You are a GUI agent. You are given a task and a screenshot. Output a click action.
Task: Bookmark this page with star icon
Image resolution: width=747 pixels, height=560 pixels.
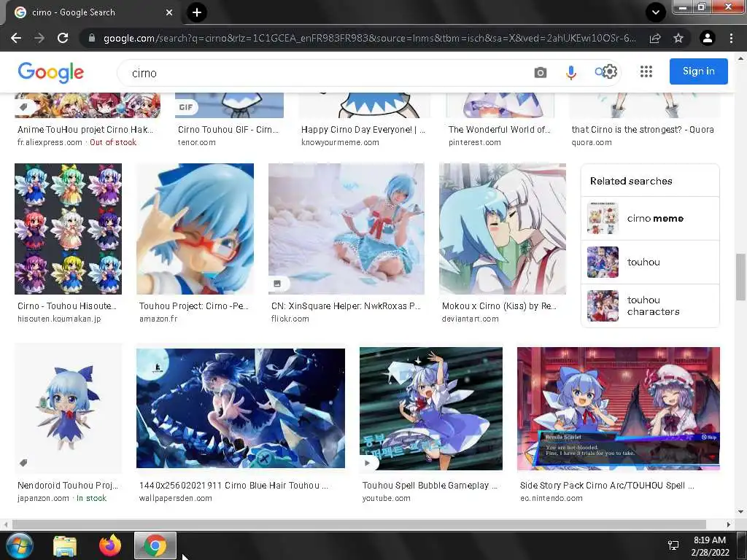(678, 38)
